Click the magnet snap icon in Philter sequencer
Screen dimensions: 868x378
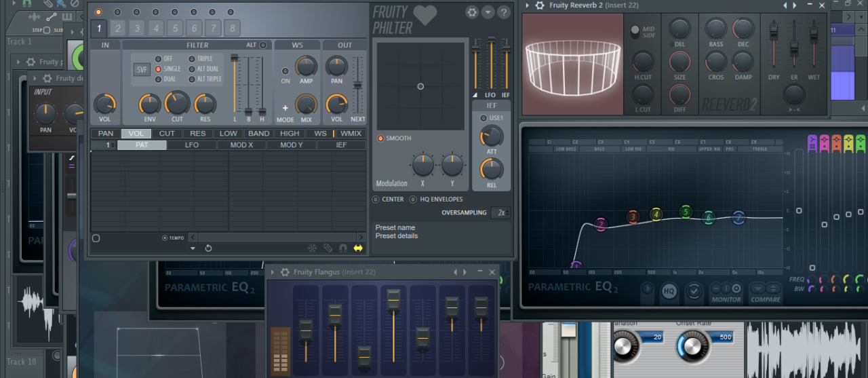pos(343,248)
